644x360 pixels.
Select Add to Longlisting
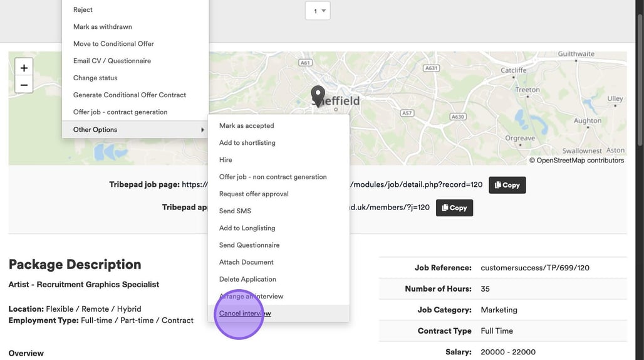click(247, 228)
